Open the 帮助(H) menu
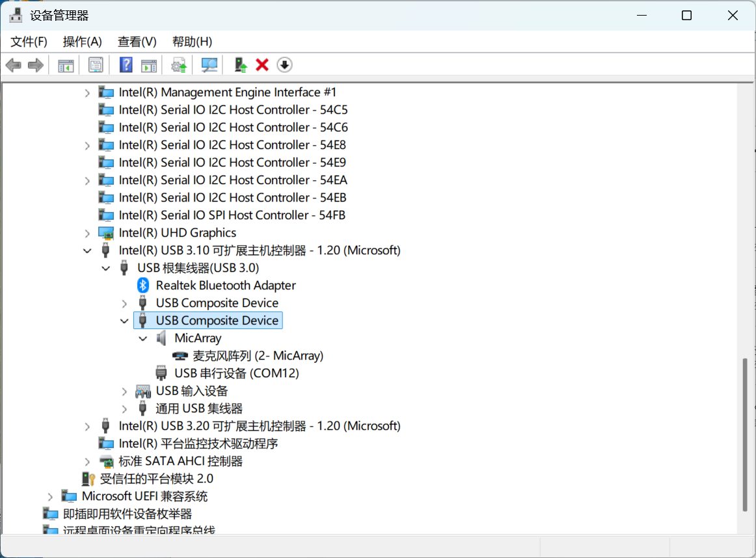Screen dimensions: 756x558 pyautogui.click(x=192, y=42)
